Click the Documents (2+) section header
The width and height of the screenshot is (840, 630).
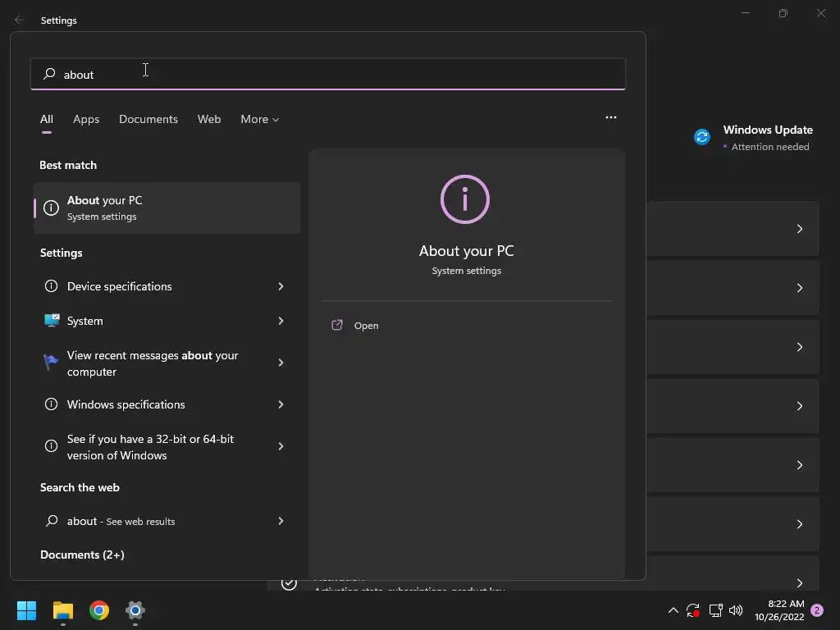point(83,555)
